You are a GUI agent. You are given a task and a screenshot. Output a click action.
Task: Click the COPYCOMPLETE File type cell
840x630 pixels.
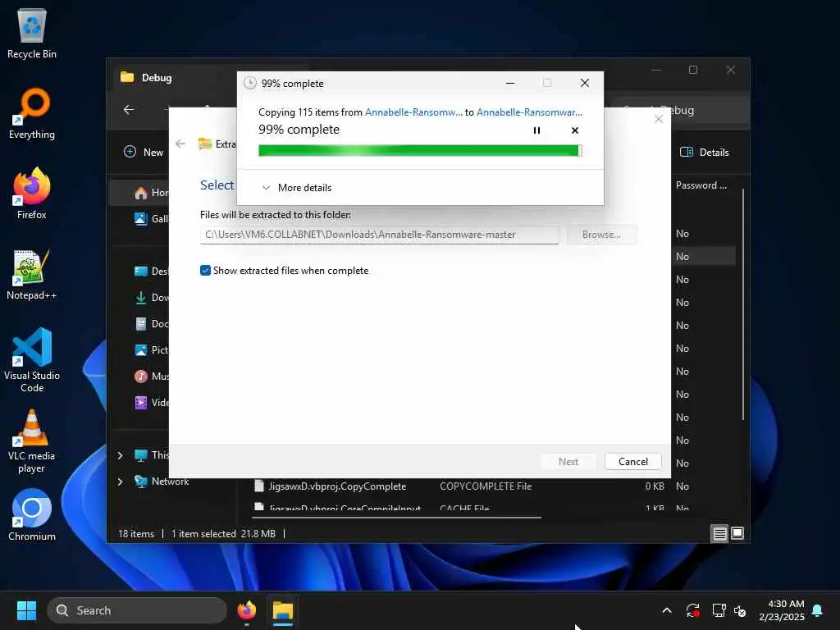[486, 486]
